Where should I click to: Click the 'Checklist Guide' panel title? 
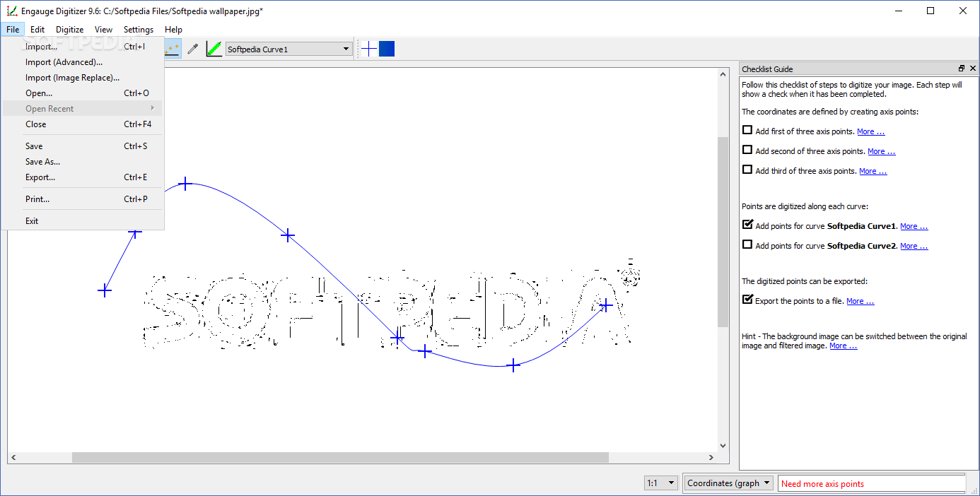tap(767, 69)
